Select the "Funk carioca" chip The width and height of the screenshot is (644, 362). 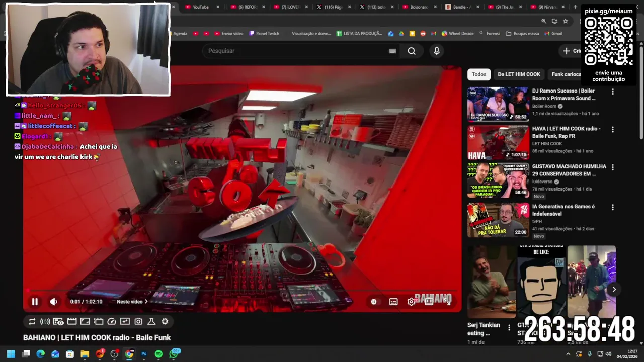click(566, 74)
